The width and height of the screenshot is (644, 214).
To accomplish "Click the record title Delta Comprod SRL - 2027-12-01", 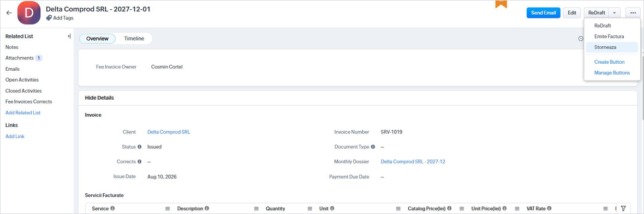I will tap(98, 9).
